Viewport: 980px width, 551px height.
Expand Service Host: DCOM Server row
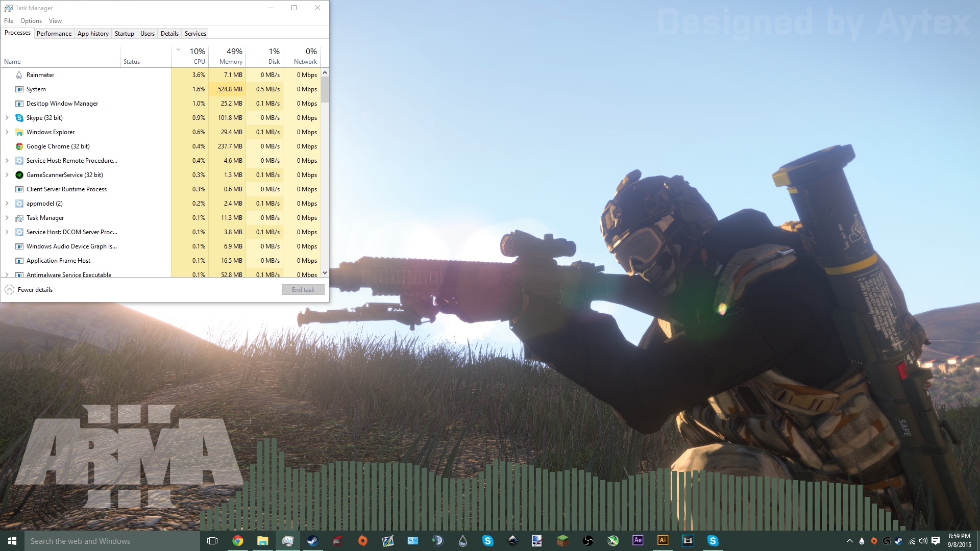click(7, 232)
